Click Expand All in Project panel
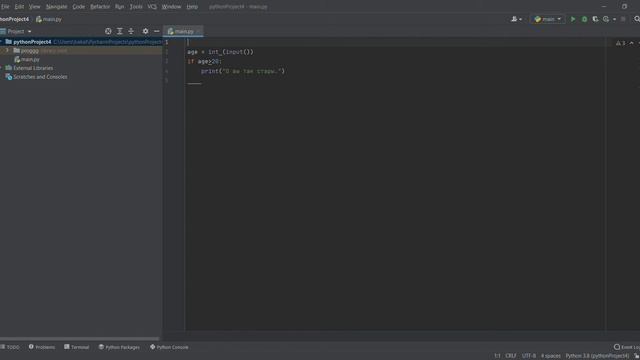640x360 pixels. (x=120, y=31)
